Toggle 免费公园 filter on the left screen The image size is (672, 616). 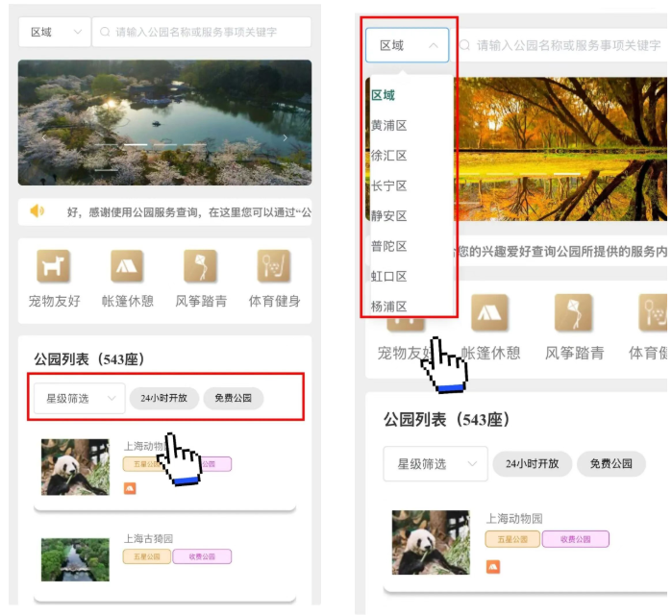(234, 399)
